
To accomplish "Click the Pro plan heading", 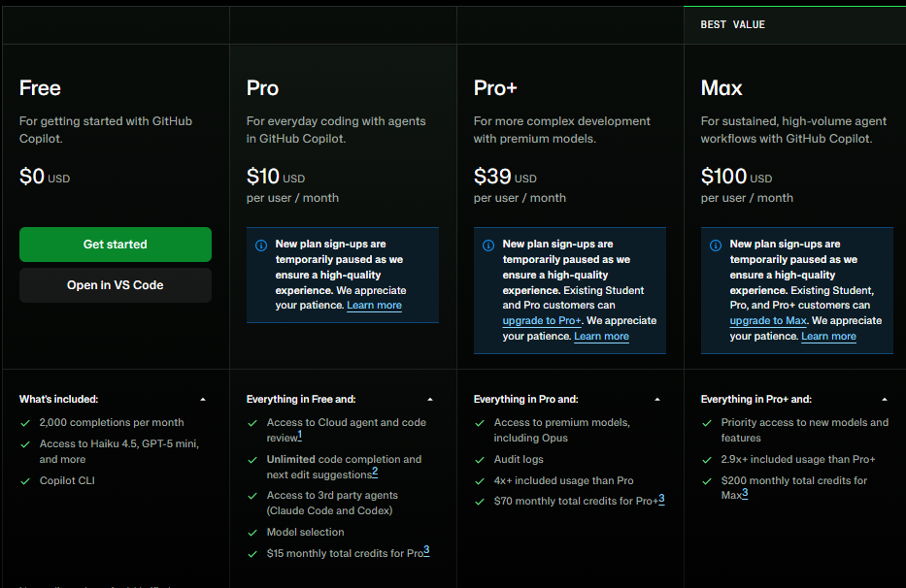I will pos(262,87).
